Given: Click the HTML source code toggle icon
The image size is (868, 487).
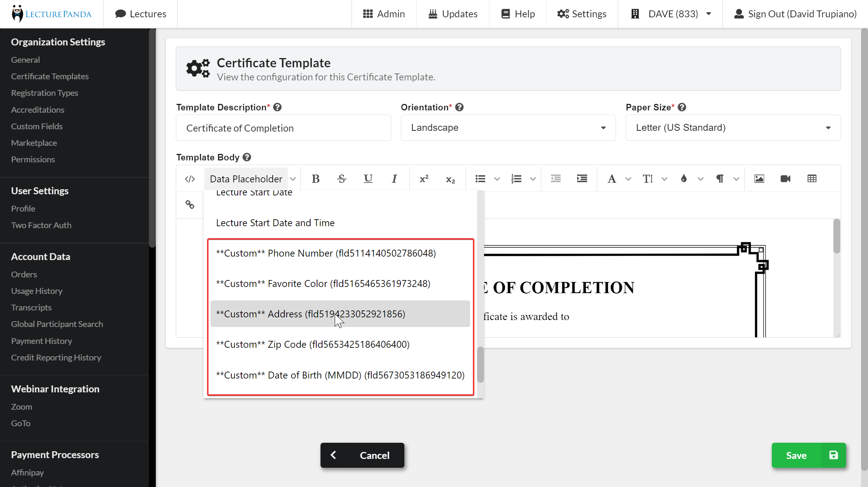Looking at the screenshot, I should (190, 178).
